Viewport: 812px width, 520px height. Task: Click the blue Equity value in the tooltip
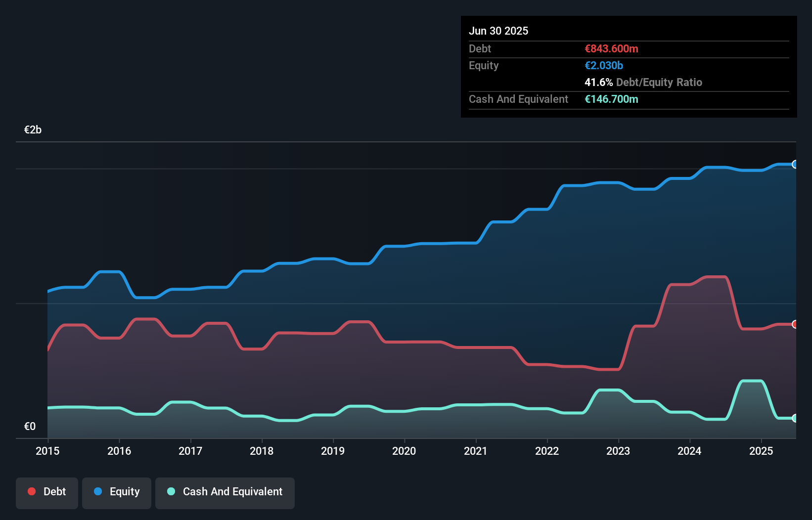coord(603,65)
